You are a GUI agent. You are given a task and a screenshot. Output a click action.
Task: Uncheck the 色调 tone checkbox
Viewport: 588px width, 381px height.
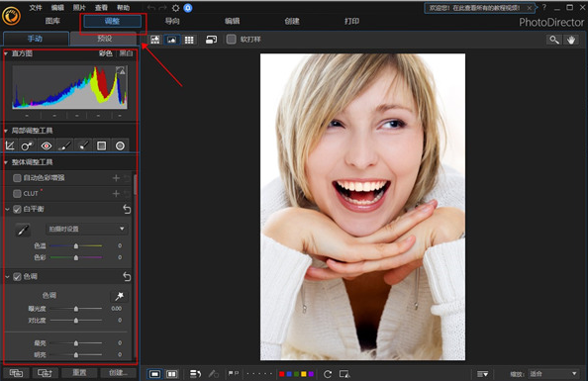click(x=17, y=277)
